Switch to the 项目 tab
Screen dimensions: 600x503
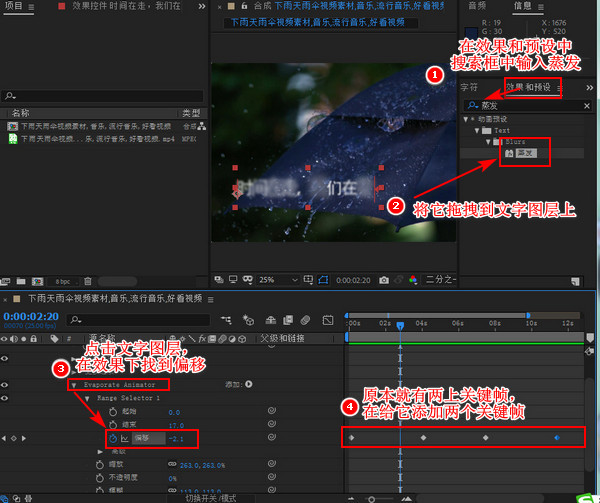pos(13,6)
